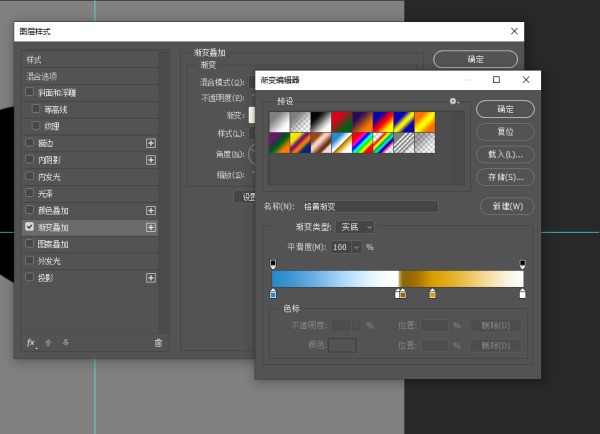600x434 pixels.
Task: Select the violet-to-orange gradient preset
Action: pos(362,122)
